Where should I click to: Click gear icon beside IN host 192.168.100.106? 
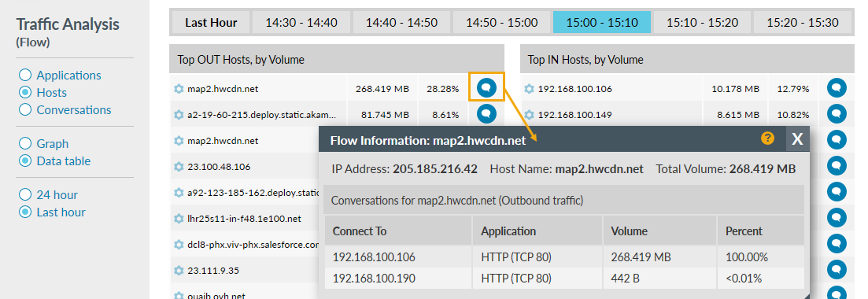click(x=529, y=89)
